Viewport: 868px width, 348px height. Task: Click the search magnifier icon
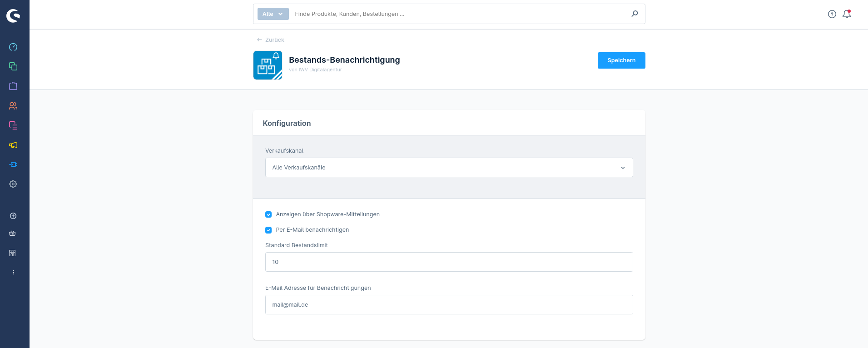[635, 14]
